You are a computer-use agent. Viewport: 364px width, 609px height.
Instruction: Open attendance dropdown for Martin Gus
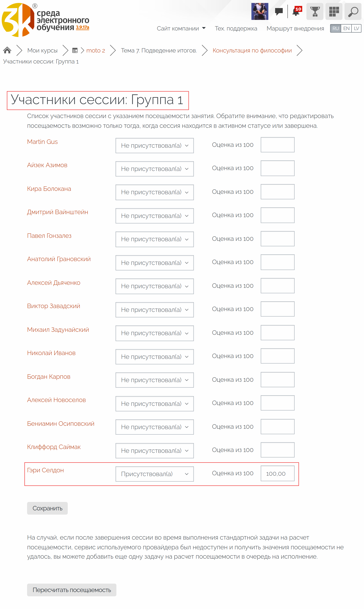pos(154,145)
